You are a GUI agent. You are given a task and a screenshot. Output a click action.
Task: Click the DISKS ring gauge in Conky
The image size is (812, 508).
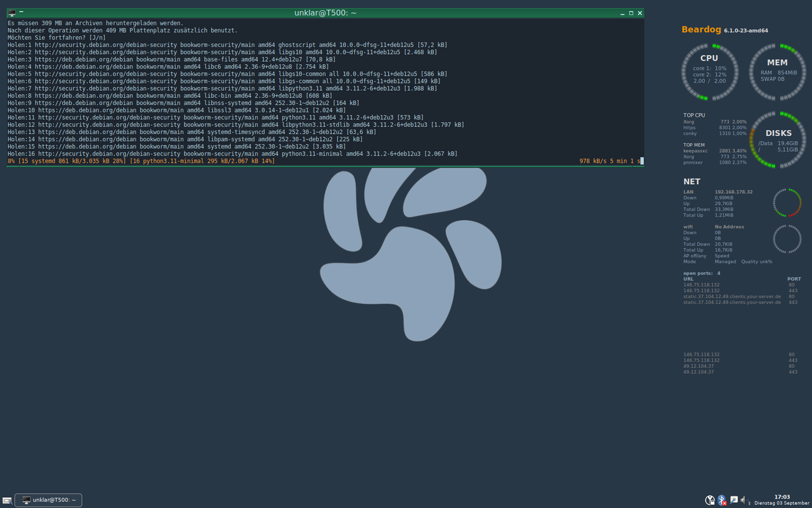(778, 140)
